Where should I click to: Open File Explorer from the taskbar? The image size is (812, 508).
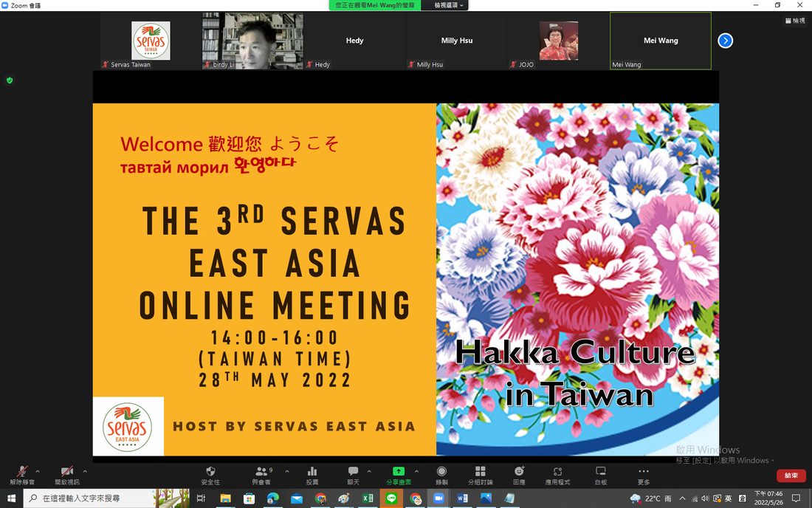(225, 498)
